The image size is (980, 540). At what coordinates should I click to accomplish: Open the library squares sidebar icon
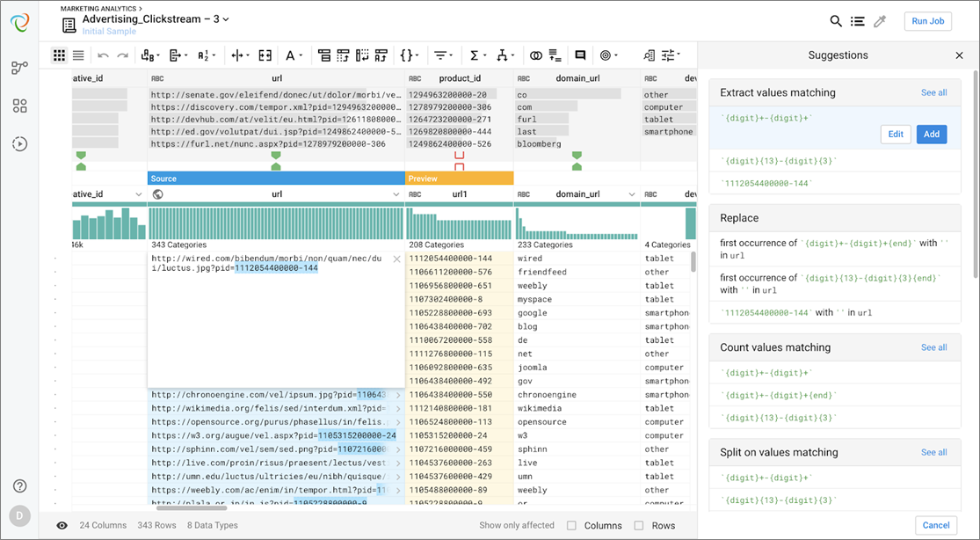(20, 106)
